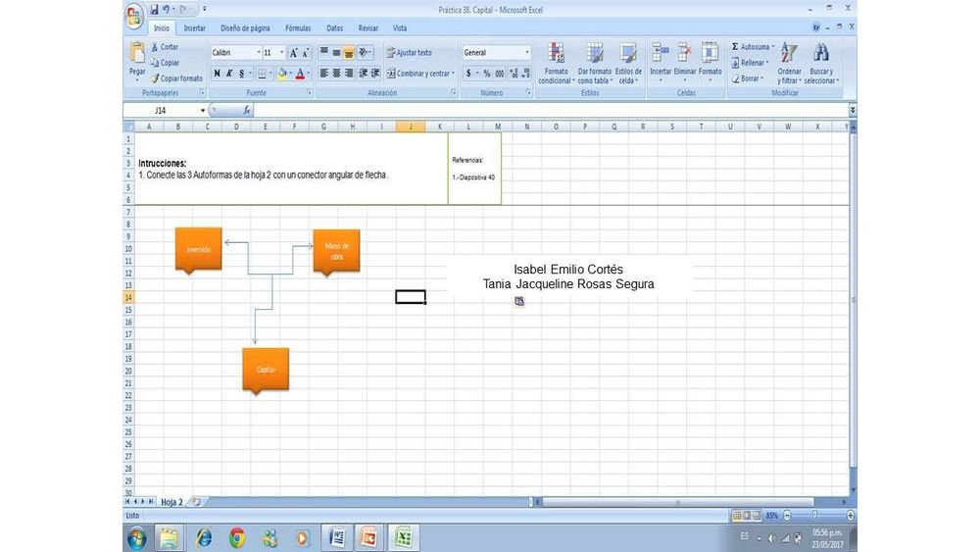Insert a new worksheet tab

pyautogui.click(x=195, y=501)
